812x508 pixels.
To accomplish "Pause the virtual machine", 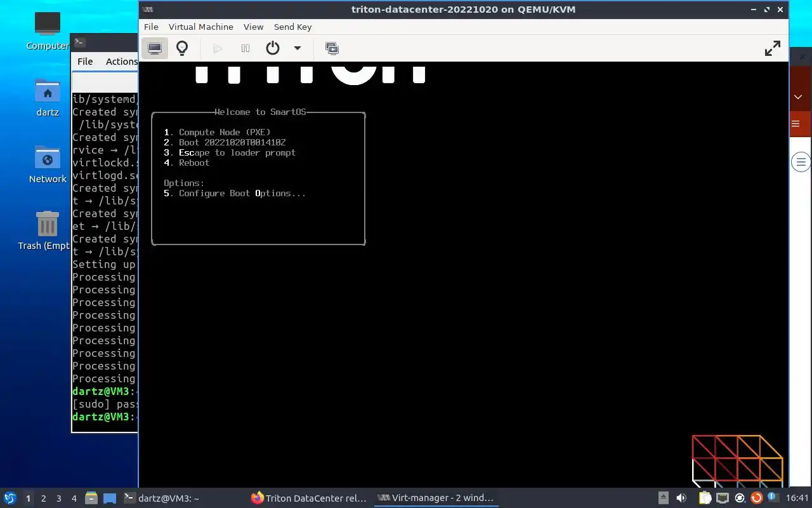I will [x=246, y=48].
